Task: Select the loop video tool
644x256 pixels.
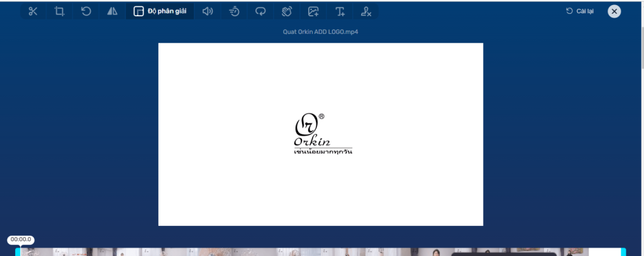Action: (x=260, y=11)
